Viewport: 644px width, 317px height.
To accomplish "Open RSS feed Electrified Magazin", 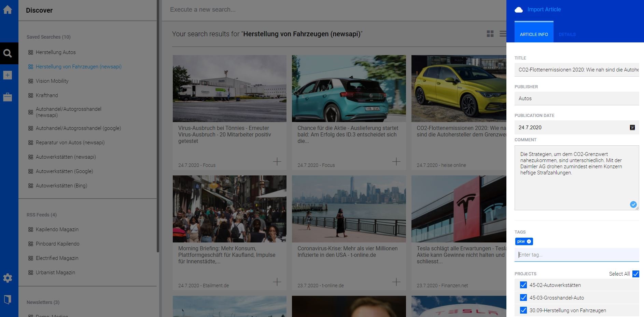I will pyautogui.click(x=57, y=258).
